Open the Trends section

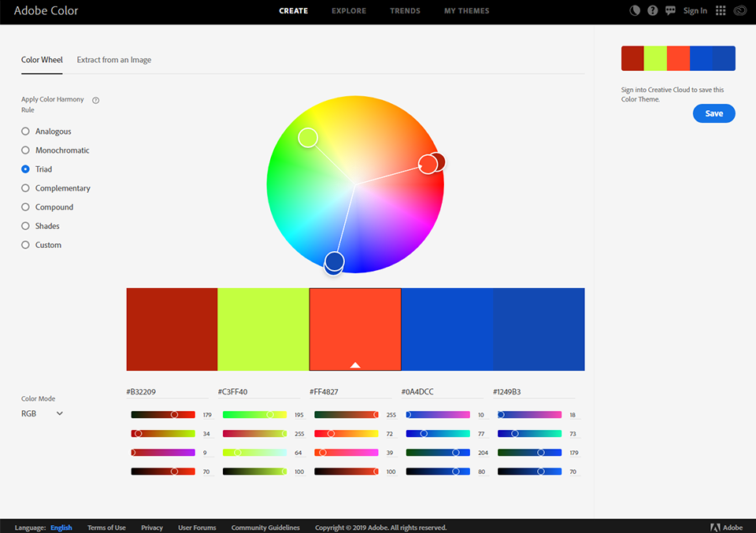pos(405,10)
